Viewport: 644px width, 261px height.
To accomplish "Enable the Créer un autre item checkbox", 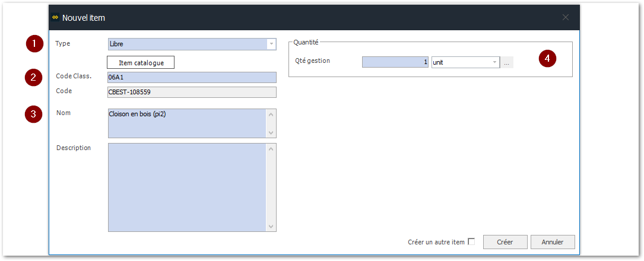I will [471, 241].
